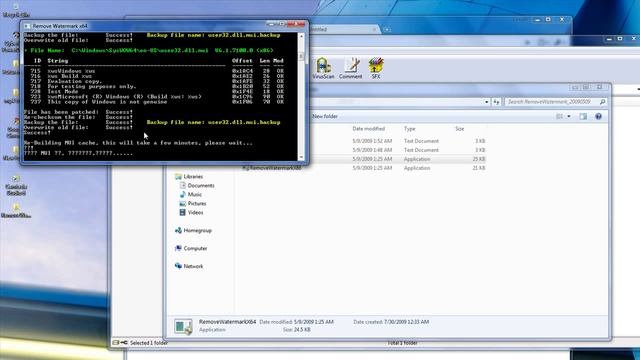Click the Comment toolbar icon

(350, 68)
